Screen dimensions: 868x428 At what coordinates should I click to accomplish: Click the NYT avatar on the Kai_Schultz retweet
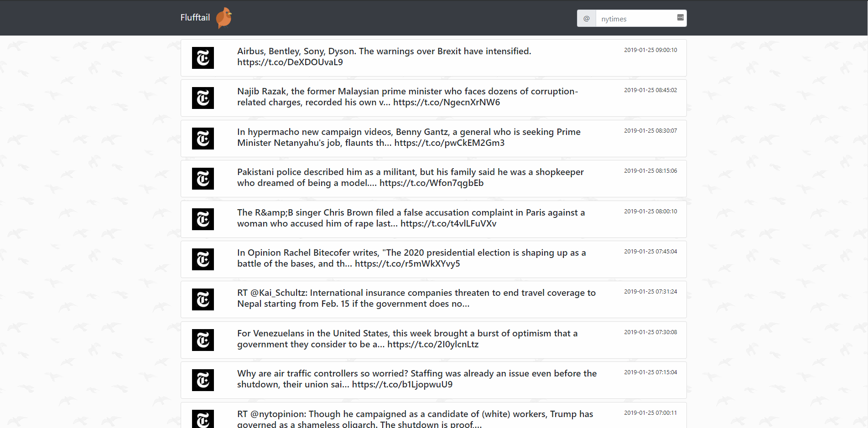(x=203, y=299)
